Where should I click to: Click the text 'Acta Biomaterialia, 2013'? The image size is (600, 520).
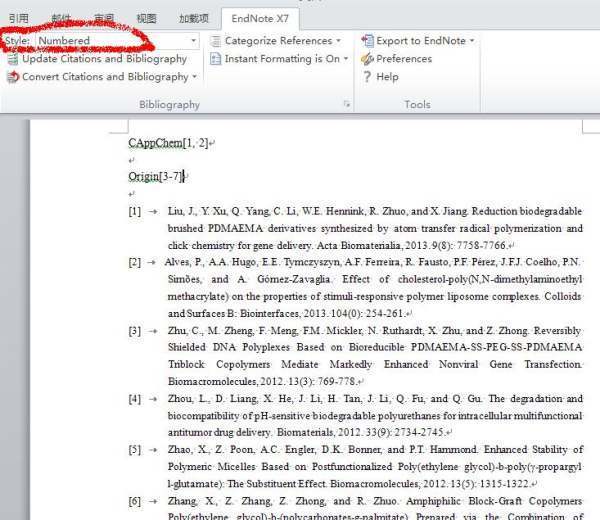[x=371, y=245]
